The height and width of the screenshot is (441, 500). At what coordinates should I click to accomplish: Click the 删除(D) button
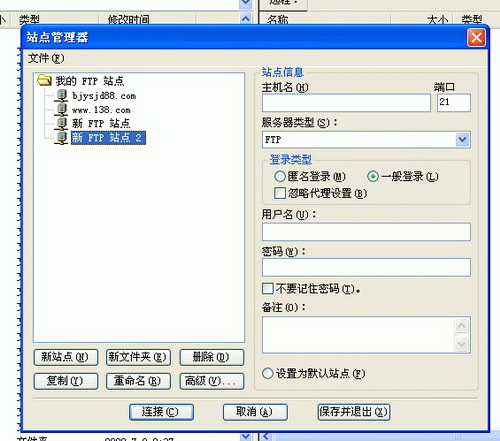click(x=212, y=357)
